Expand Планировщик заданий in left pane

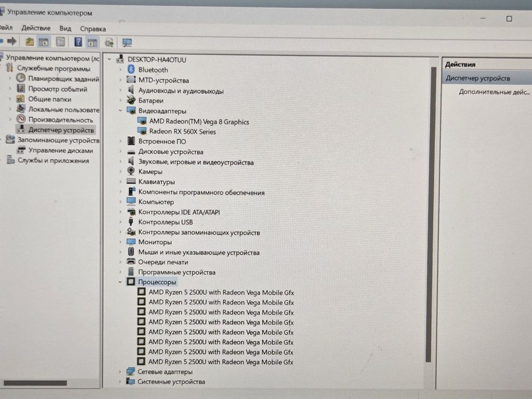(10, 79)
